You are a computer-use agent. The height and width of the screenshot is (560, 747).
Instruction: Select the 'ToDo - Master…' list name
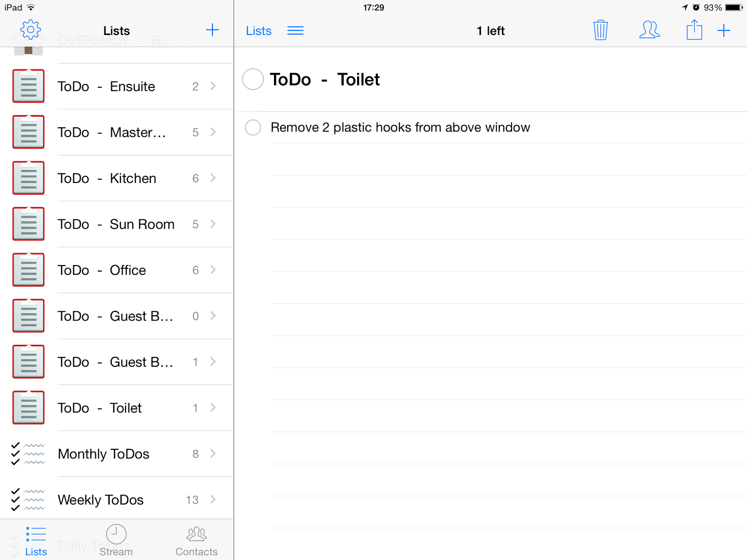(112, 133)
